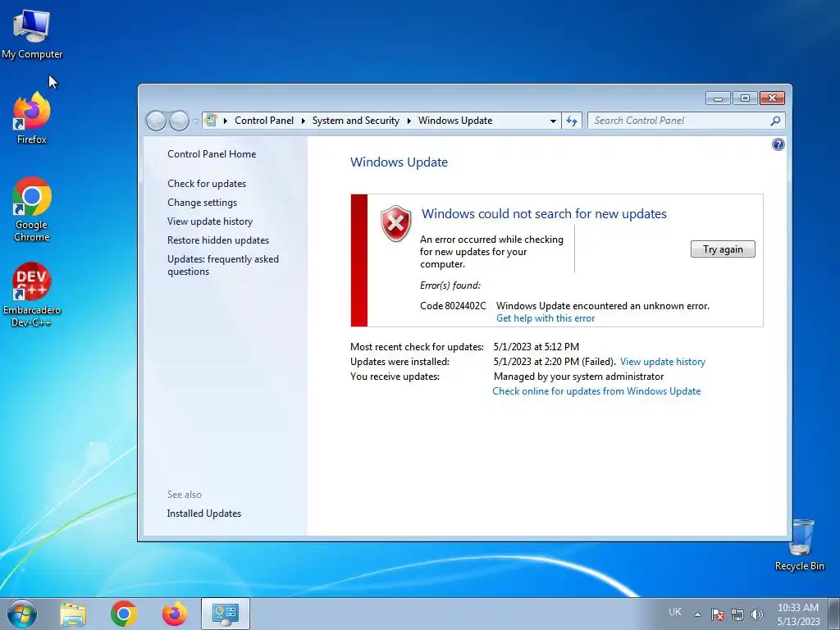Expand the arrow after Control Panel breadcrumb
The image size is (840, 630).
coord(304,121)
